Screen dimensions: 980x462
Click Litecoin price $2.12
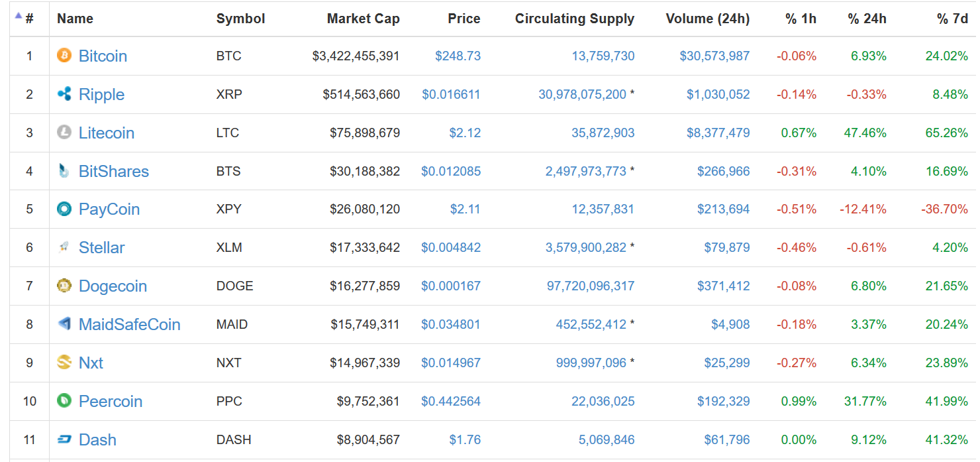click(465, 133)
